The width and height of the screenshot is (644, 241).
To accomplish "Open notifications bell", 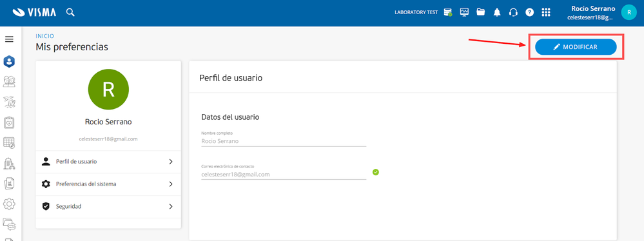I will [x=497, y=12].
